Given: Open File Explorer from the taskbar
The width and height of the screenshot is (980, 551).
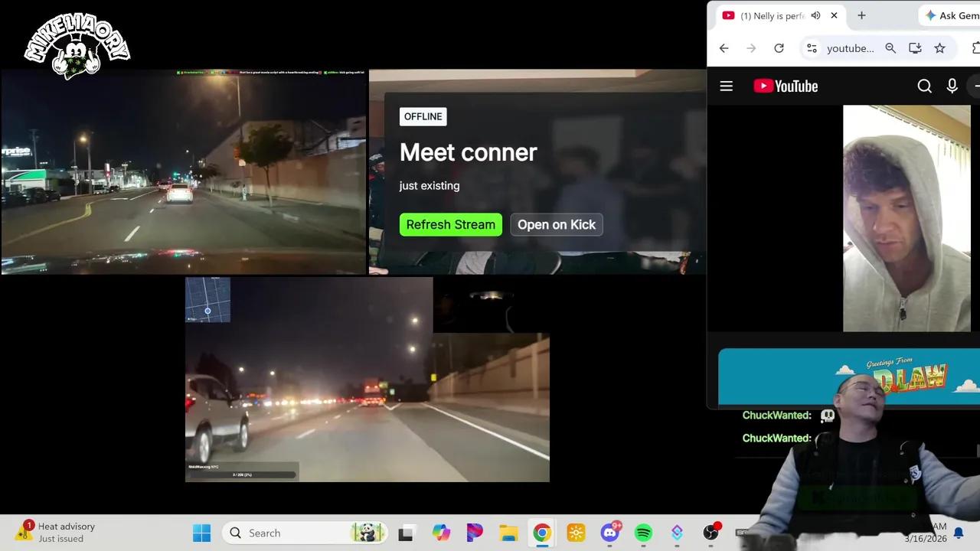Looking at the screenshot, I should [508, 533].
